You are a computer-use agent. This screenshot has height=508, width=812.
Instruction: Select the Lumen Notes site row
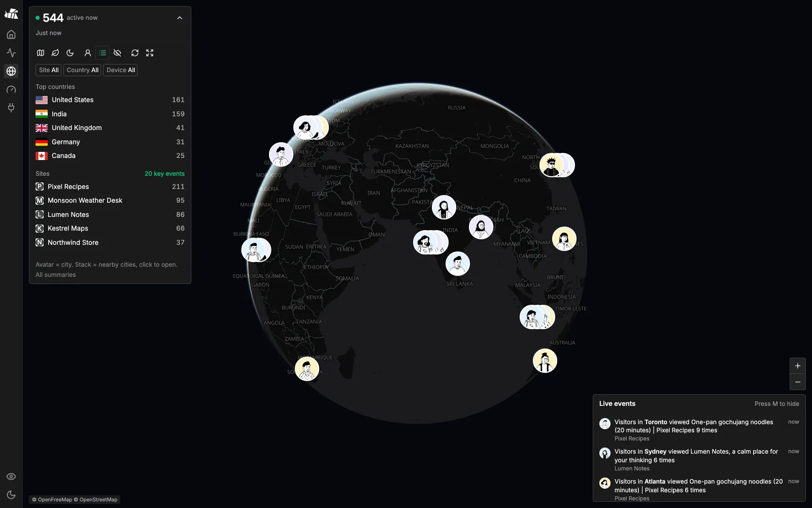click(x=110, y=214)
